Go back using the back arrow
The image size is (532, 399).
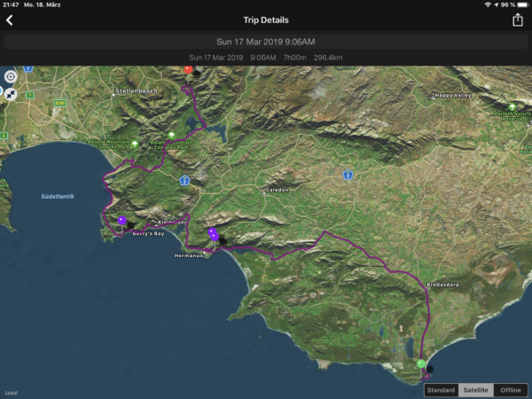coord(10,20)
